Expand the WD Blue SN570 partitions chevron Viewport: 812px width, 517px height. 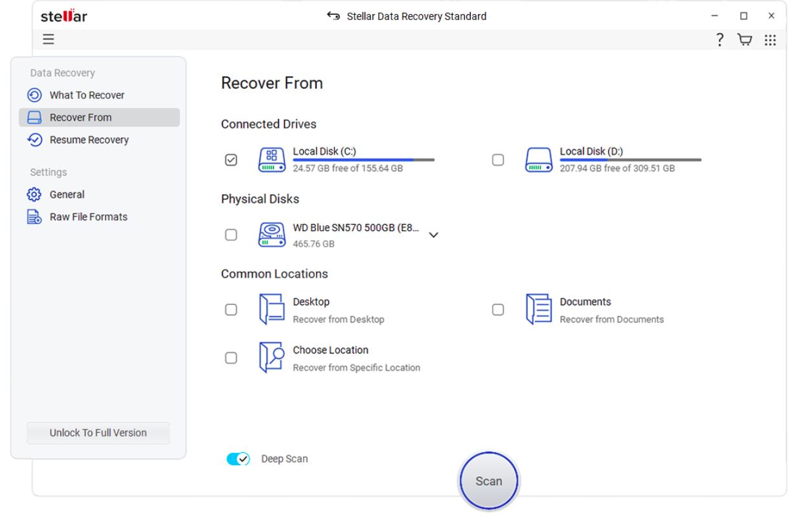tap(434, 235)
